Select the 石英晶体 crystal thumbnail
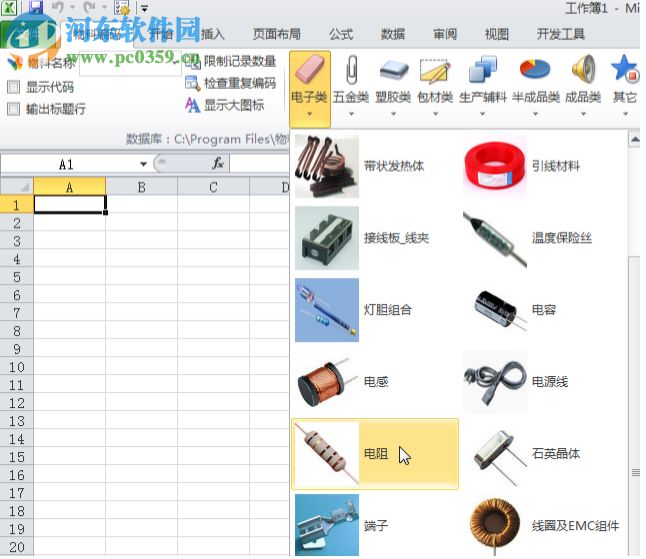Screen dimensions: 646x559 [x=495, y=454]
